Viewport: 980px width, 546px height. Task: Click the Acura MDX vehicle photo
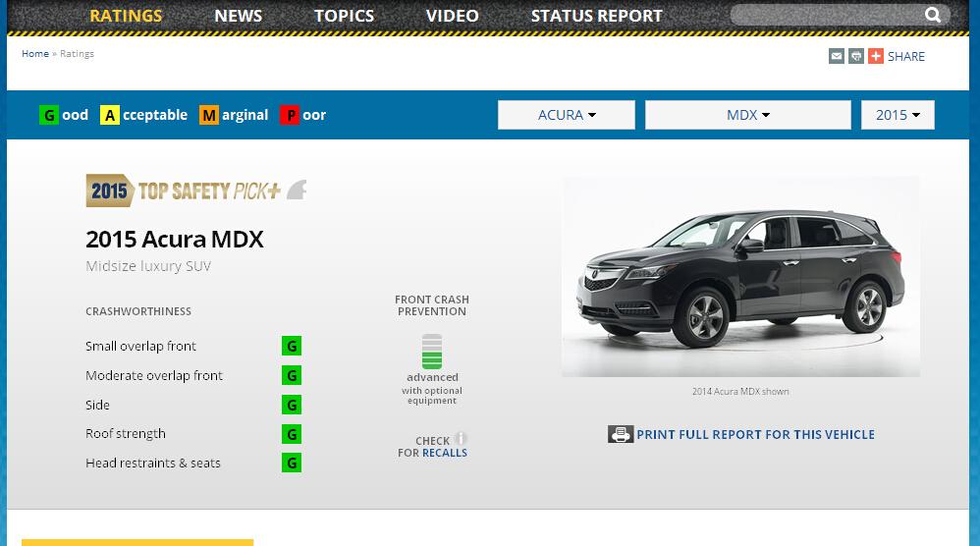pos(740,276)
